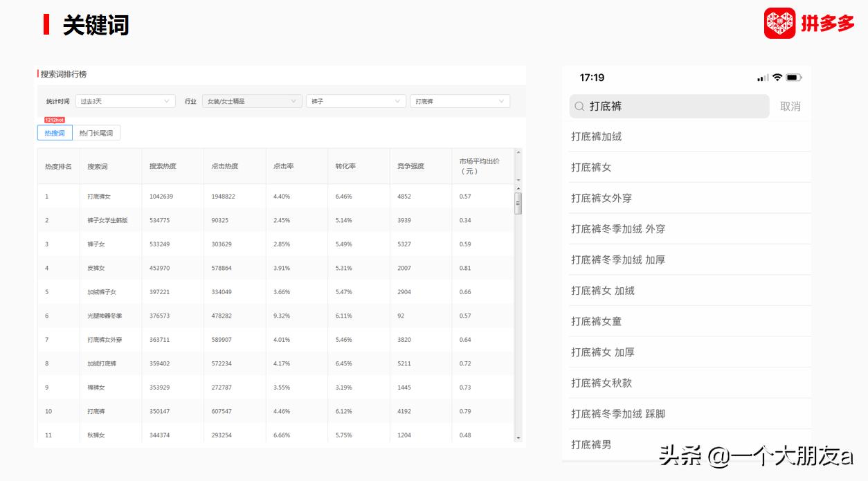Viewport: 868px width, 481px height.
Task: Click search term 棉裤女
Action: click(x=97, y=388)
